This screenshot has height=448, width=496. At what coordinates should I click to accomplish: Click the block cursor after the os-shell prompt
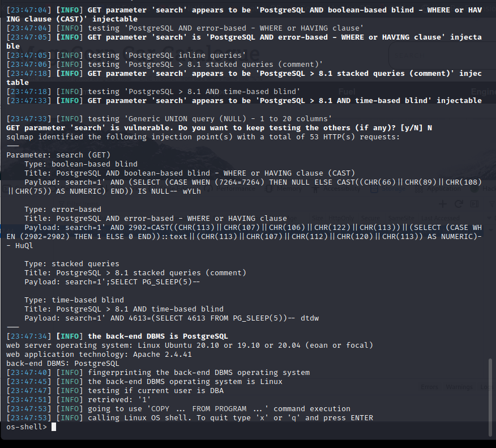(x=54, y=427)
